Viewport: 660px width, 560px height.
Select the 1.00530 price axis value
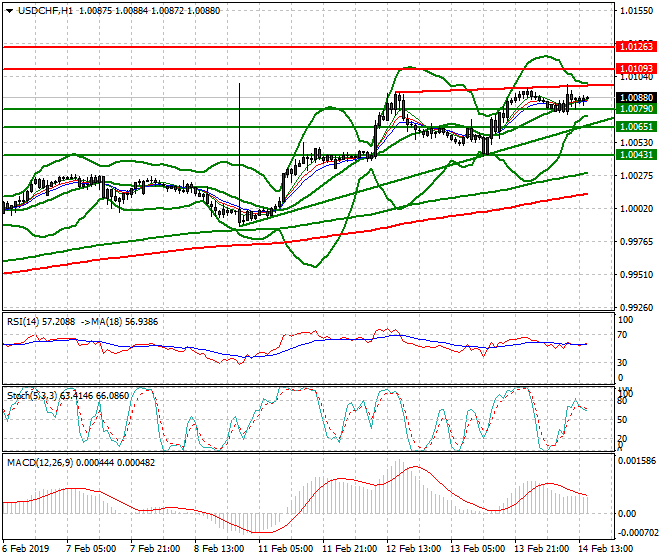click(637, 143)
